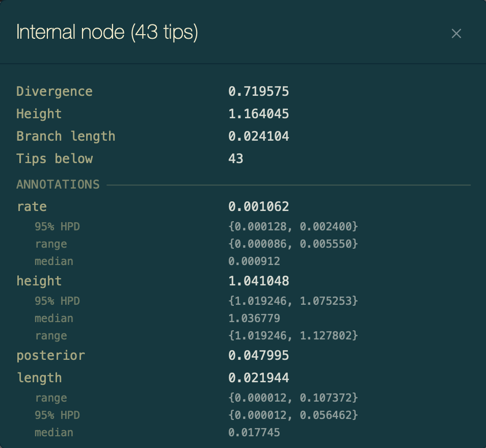The height and width of the screenshot is (448, 486).
Task: Click the ANNOTATIONS section header
Action: (58, 184)
